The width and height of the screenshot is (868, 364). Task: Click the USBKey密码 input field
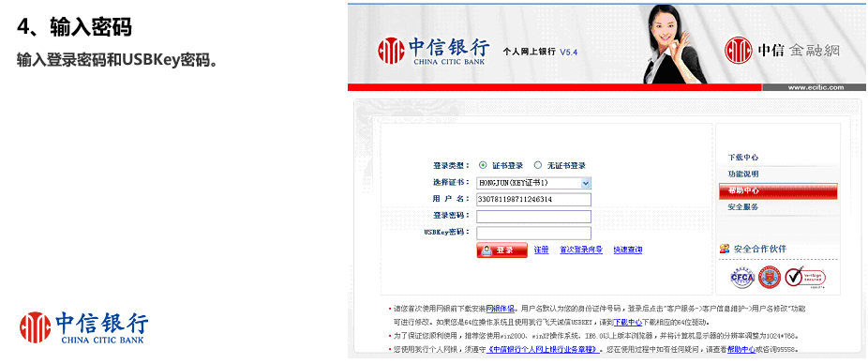click(x=533, y=233)
